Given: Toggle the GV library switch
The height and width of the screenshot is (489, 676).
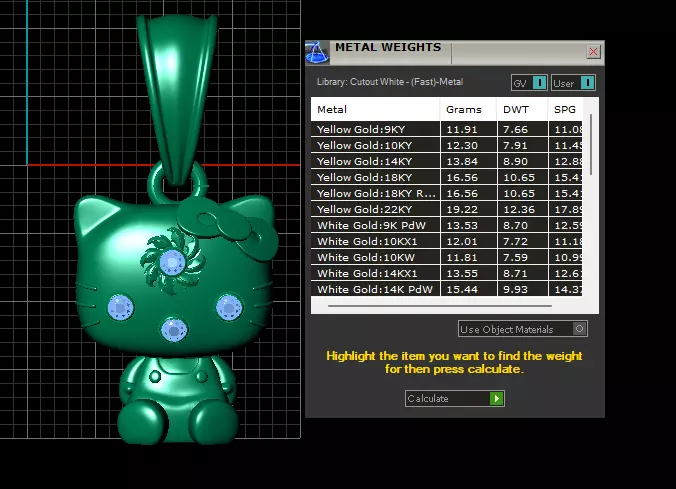Looking at the screenshot, I should tap(529, 83).
